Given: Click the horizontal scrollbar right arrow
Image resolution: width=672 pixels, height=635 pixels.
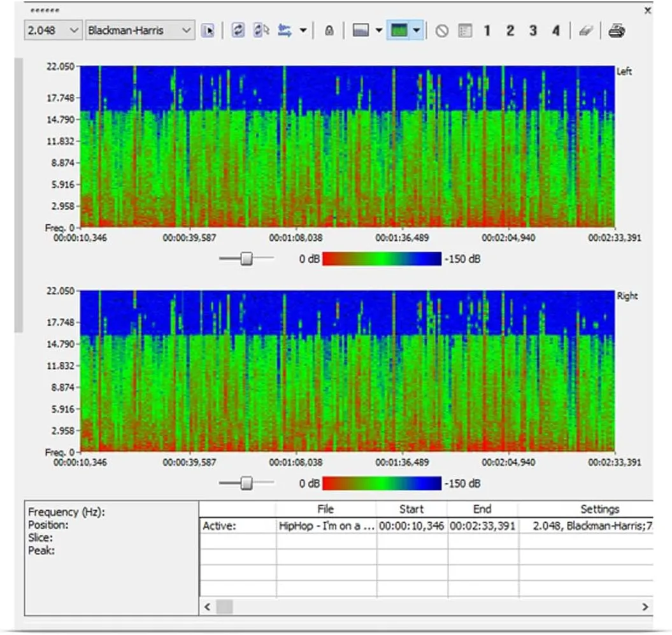Looking at the screenshot, I should click(644, 607).
